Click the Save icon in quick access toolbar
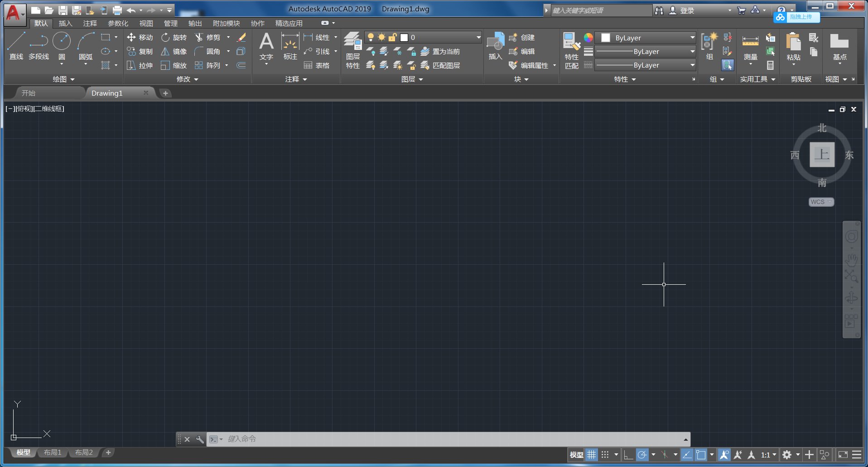The width and height of the screenshot is (868, 467). point(63,10)
